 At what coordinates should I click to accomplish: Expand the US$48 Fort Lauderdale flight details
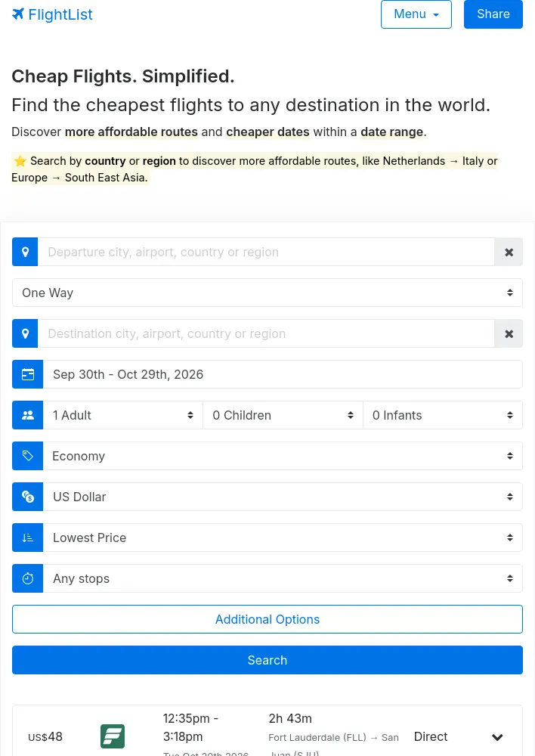[x=497, y=736]
